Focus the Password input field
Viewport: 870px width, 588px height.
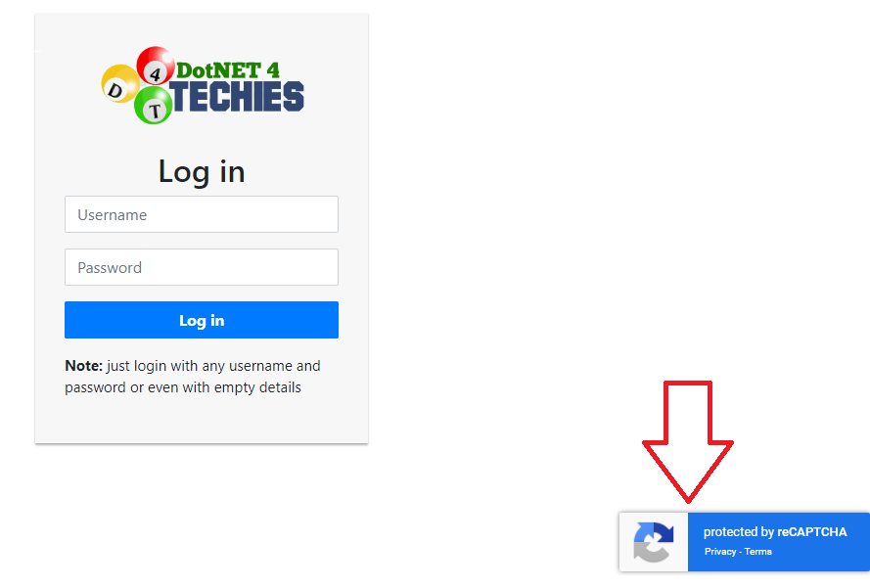(202, 267)
